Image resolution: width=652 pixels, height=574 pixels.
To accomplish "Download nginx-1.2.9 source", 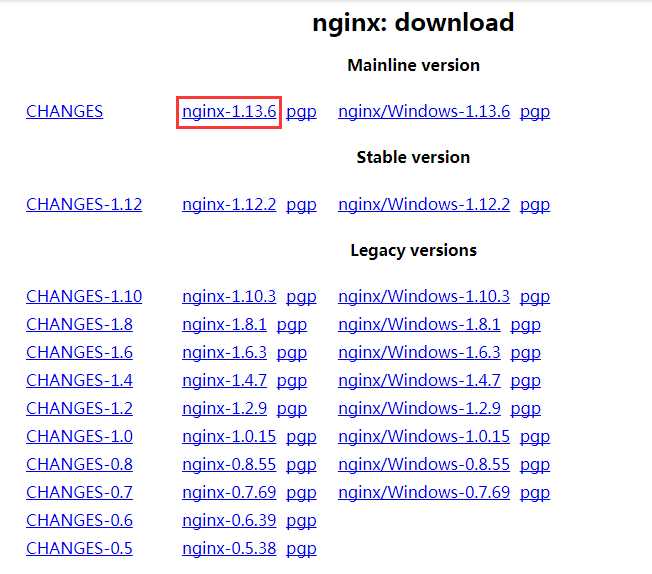I will 225,408.
